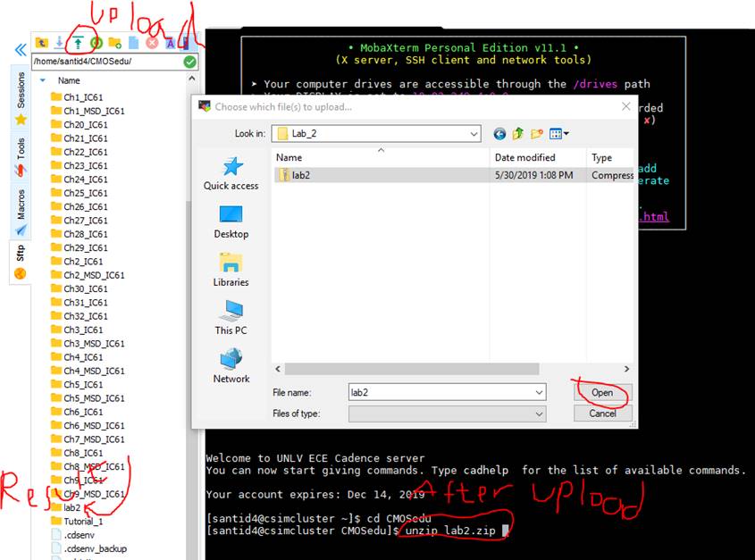Image resolution: width=755 pixels, height=560 pixels.
Task: Click the green refresh folder icon
Action: [x=96, y=44]
